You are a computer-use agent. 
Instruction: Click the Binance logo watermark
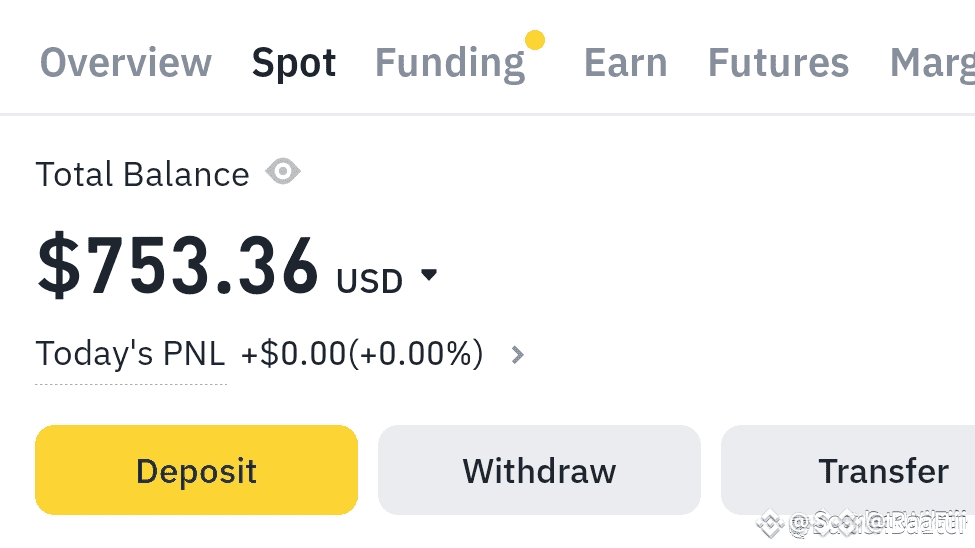point(768,523)
